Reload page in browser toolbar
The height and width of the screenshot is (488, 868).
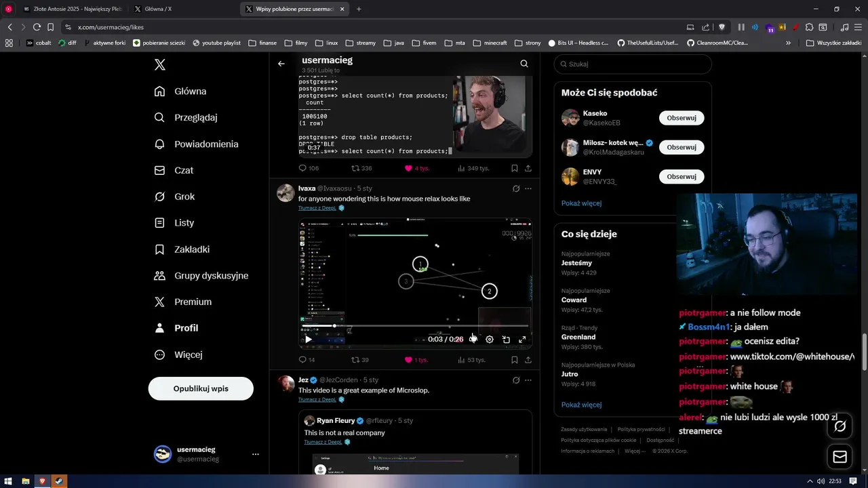[x=37, y=27]
